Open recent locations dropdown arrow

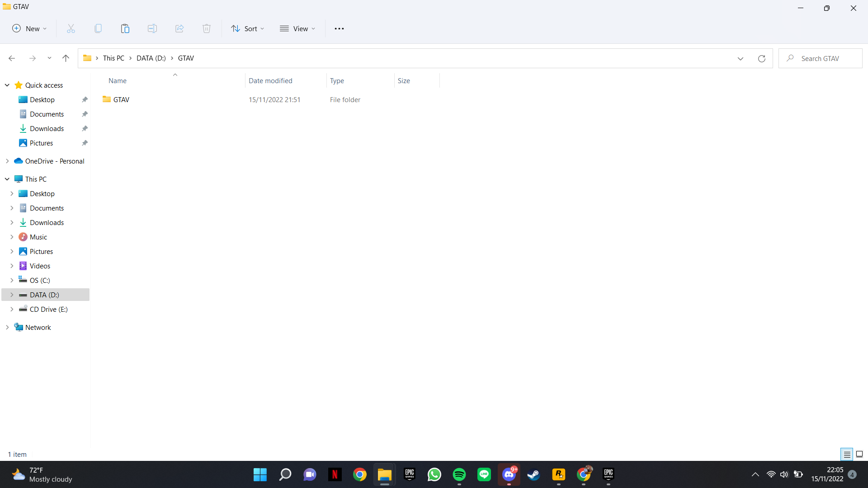[x=49, y=58]
